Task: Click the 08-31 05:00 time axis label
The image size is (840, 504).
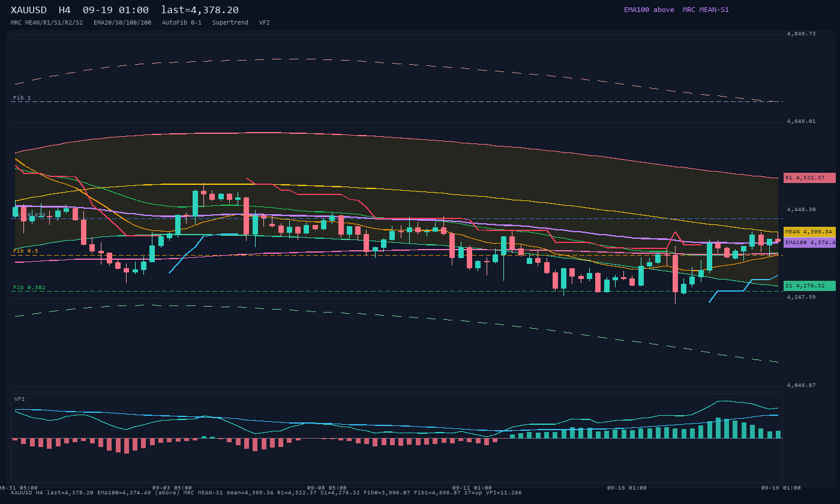Action: [18, 488]
